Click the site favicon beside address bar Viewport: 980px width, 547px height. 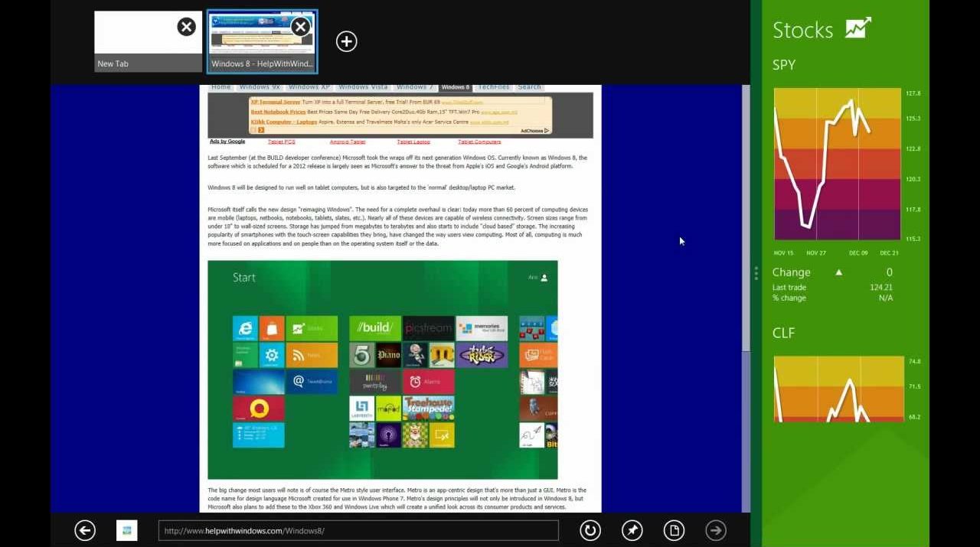pos(126,530)
